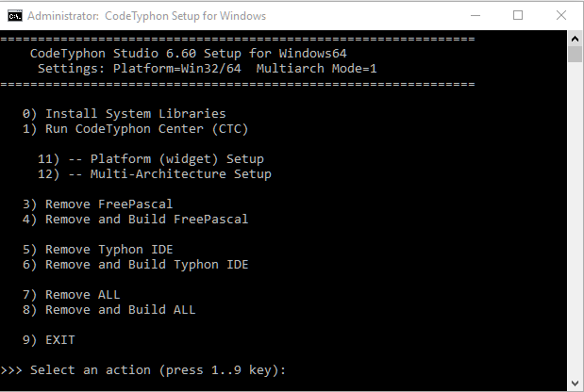The image size is (584, 392).
Task: Click the 'Select an action' input prompt
Action: click(x=143, y=370)
